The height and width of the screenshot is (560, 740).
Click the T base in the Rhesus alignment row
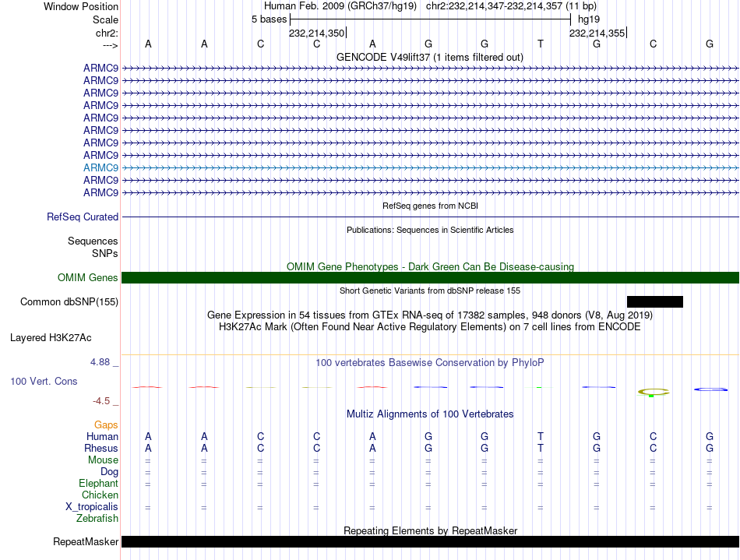tap(541, 448)
